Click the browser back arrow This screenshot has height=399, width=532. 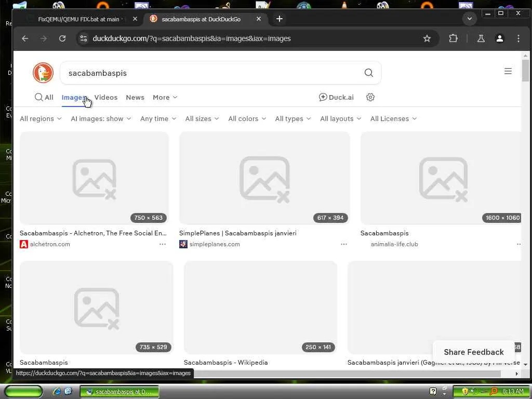click(x=25, y=38)
